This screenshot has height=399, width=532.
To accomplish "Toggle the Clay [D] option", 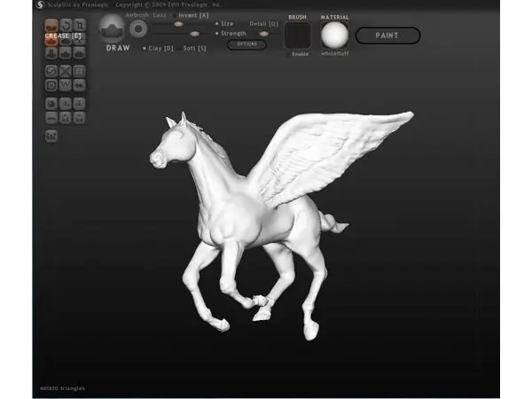I will [158, 49].
